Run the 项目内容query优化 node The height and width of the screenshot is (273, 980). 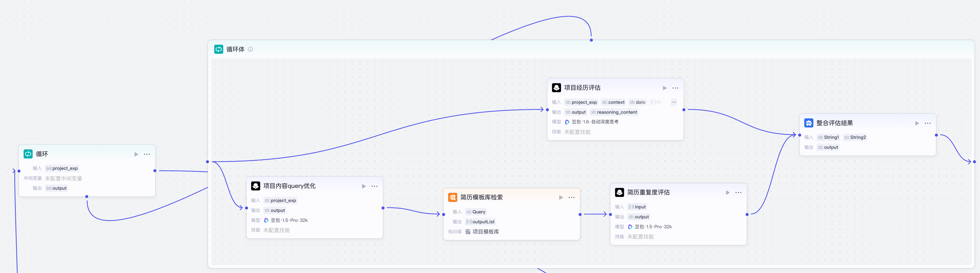point(364,186)
